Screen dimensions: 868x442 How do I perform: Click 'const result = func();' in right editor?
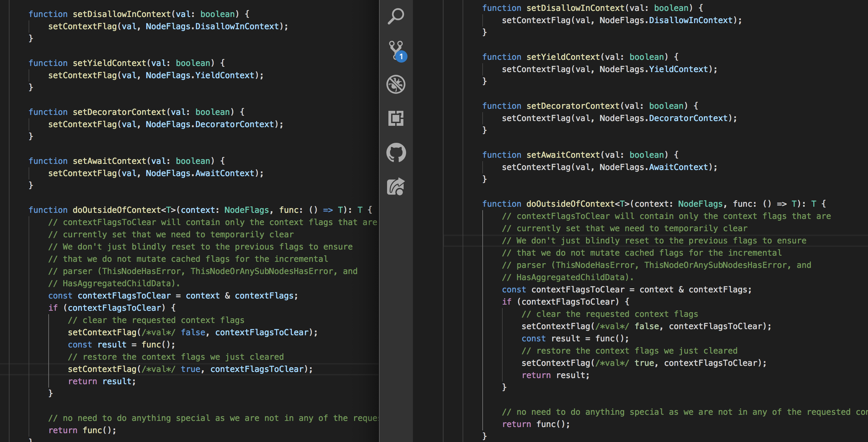click(x=575, y=338)
